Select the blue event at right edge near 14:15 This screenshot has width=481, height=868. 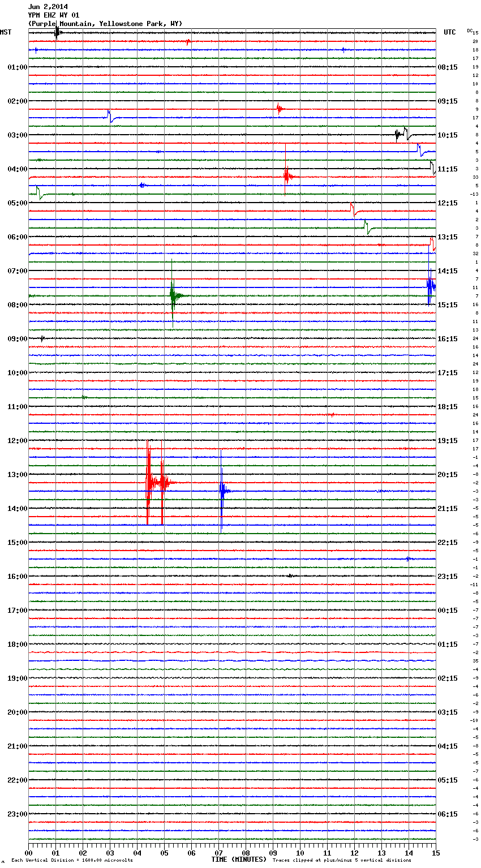tap(430, 287)
